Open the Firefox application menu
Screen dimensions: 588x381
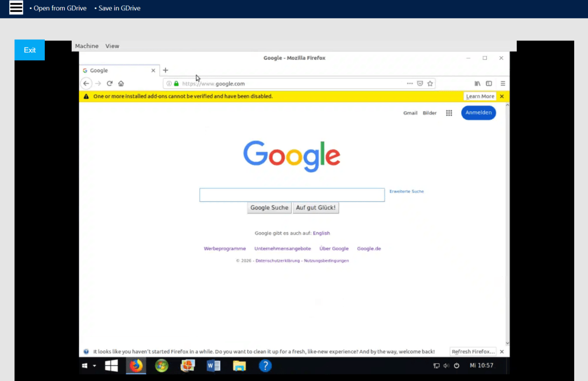[x=503, y=84]
